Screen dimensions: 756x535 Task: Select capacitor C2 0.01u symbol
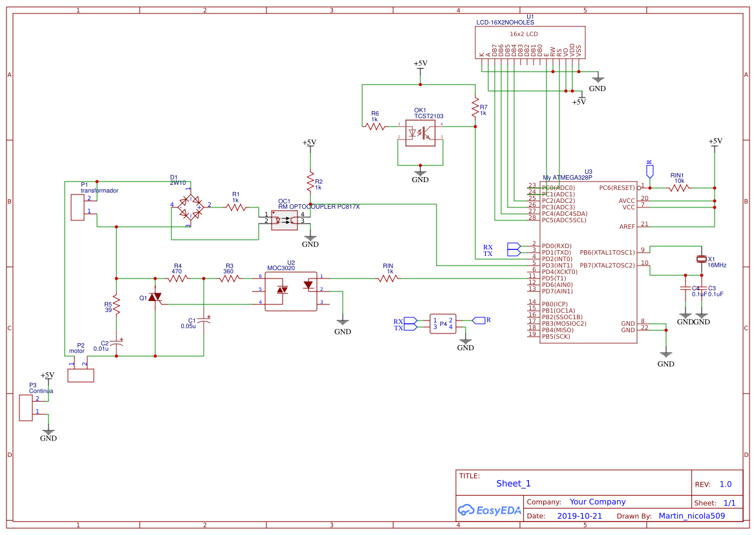pos(116,343)
